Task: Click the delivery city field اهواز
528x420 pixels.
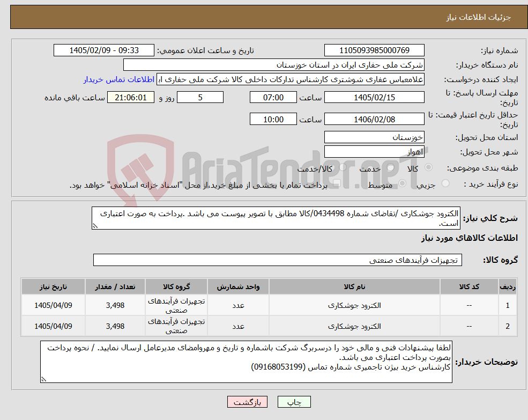Action: coord(374,152)
